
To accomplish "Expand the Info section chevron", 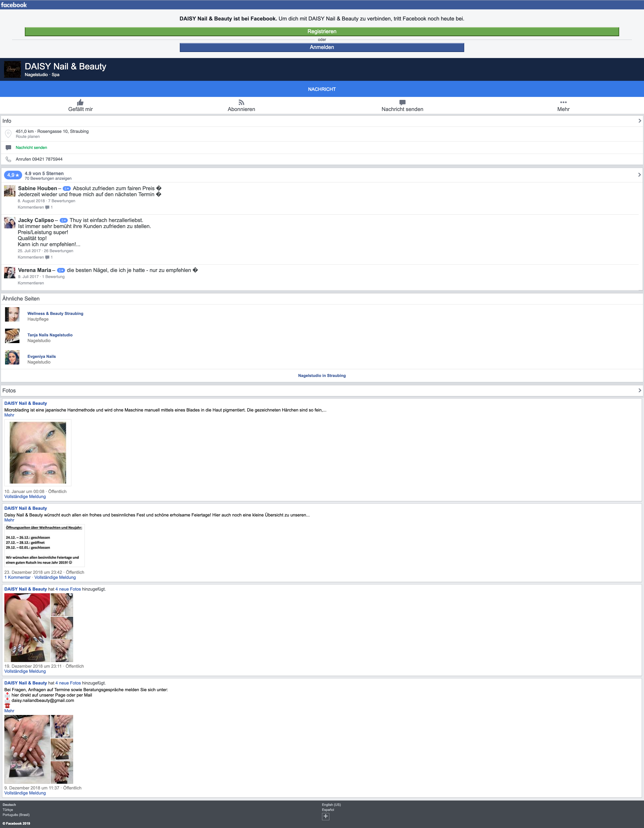I will [639, 121].
